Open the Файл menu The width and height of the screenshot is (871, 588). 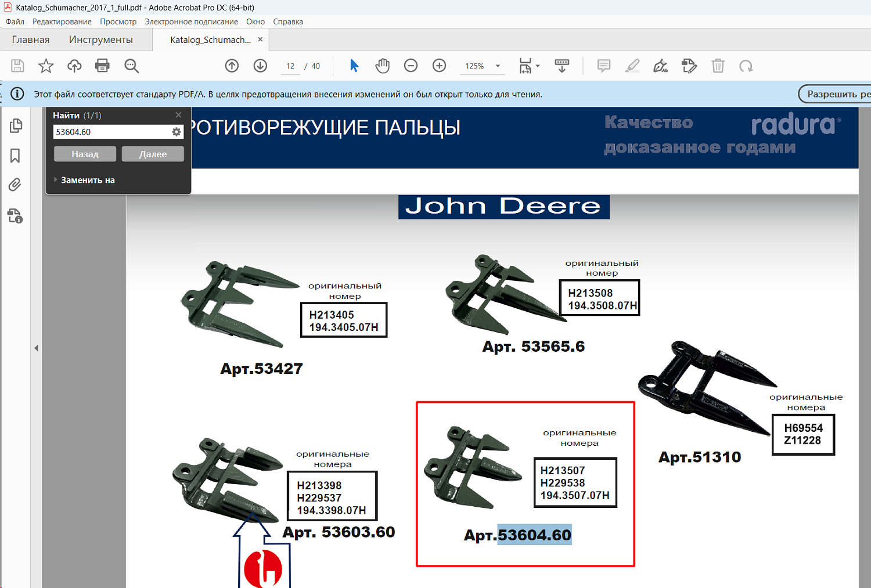(x=15, y=21)
